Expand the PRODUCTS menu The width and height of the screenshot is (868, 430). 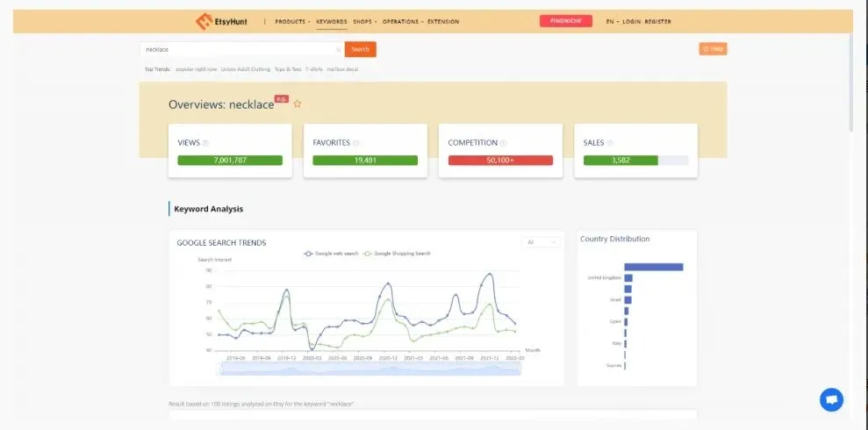(292, 22)
